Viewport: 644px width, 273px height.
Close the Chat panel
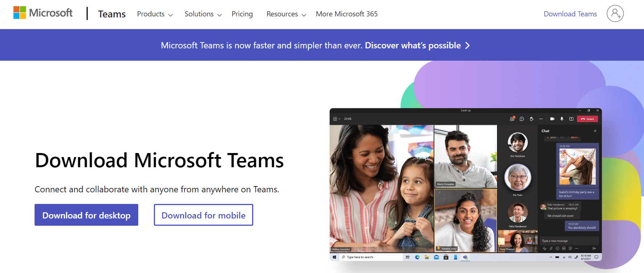[595, 131]
